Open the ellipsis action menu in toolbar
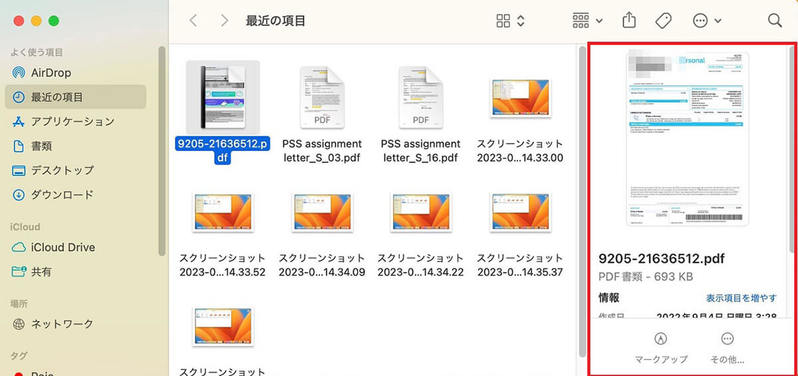The width and height of the screenshot is (798, 376). (x=707, y=21)
